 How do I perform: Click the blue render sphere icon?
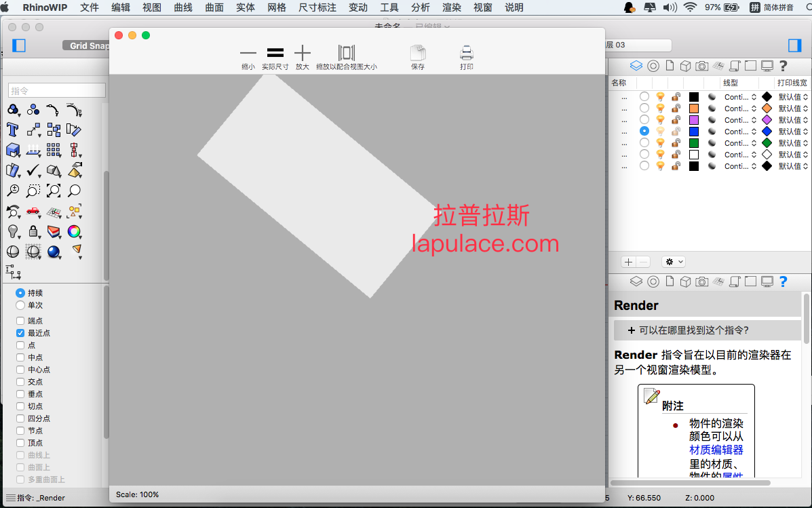[x=54, y=252]
